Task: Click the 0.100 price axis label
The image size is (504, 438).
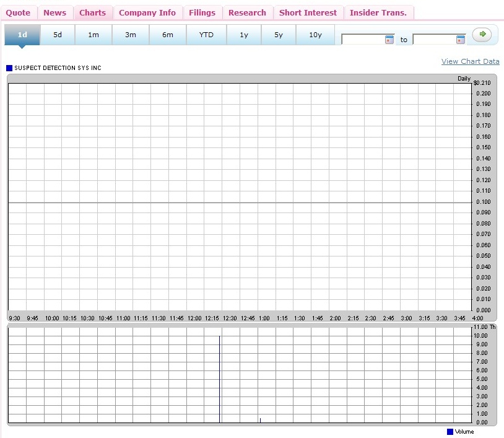Action: tap(484, 202)
